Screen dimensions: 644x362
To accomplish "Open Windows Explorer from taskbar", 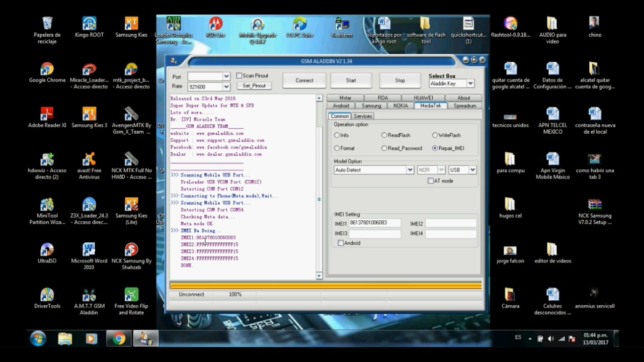I will click(x=65, y=339).
